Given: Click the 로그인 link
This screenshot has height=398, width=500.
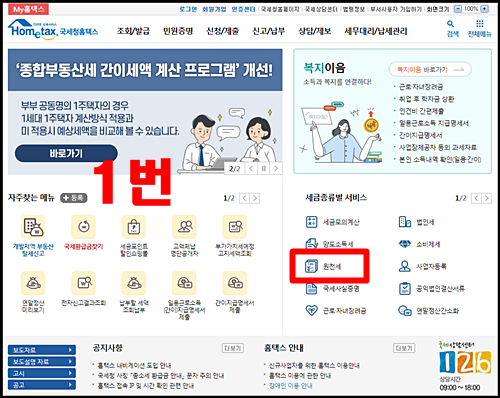Looking at the screenshot, I should click(188, 9).
